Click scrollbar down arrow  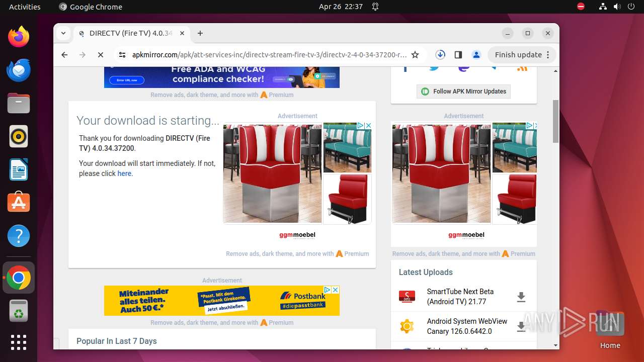point(555,345)
